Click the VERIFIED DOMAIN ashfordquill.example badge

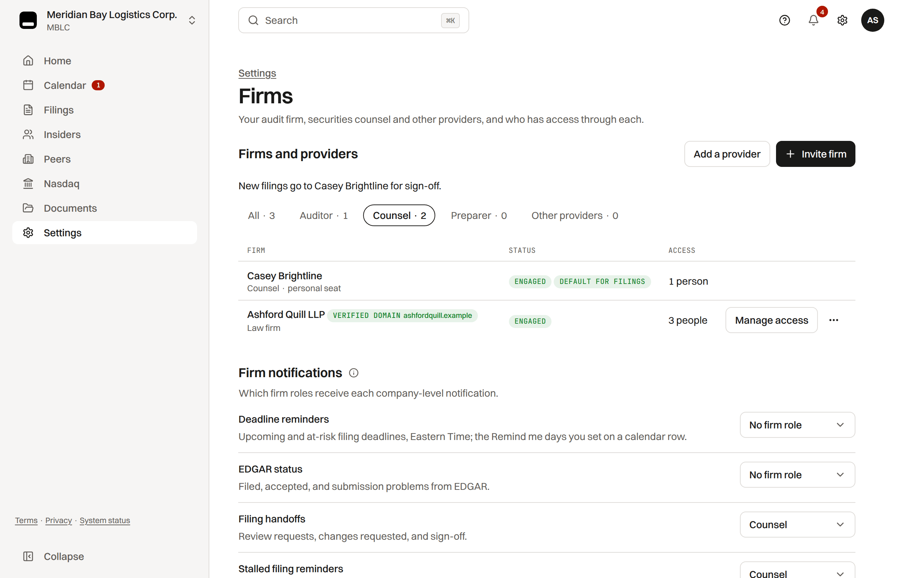point(402,315)
